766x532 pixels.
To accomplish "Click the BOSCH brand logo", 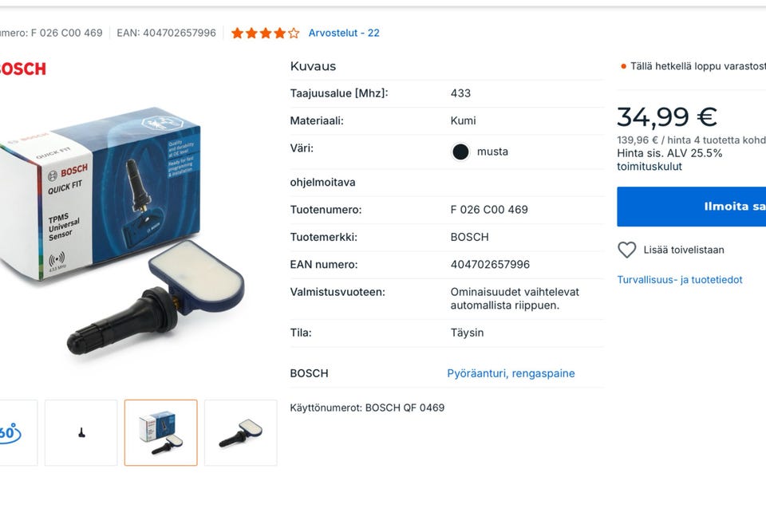I will pos(22,69).
